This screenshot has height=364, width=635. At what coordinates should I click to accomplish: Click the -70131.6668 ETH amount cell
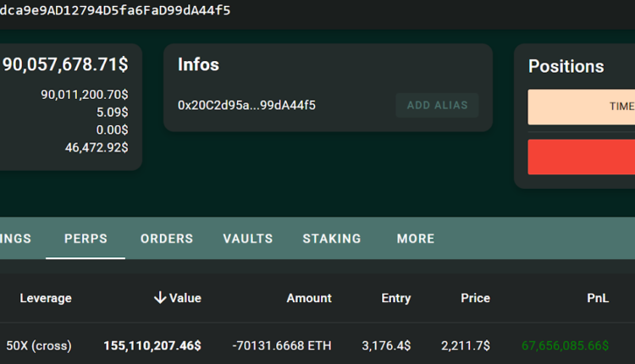click(x=282, y=345)
